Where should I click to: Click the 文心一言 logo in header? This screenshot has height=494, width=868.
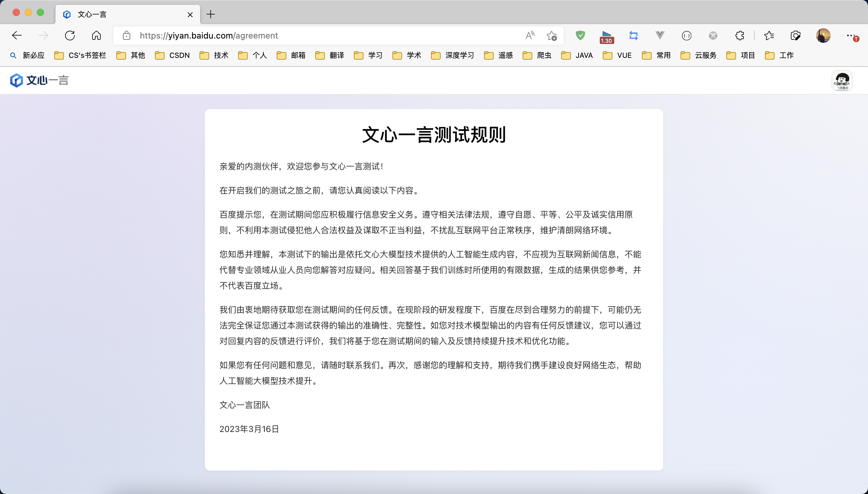[x=39, y=80]
